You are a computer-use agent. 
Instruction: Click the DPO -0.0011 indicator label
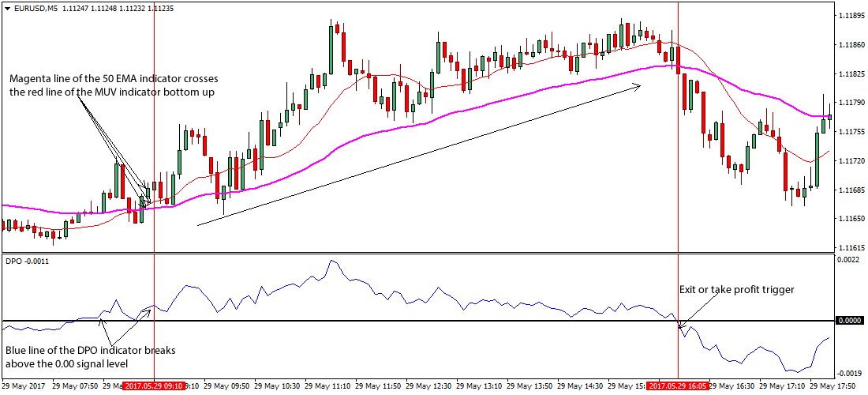click(x=27, y=261)
